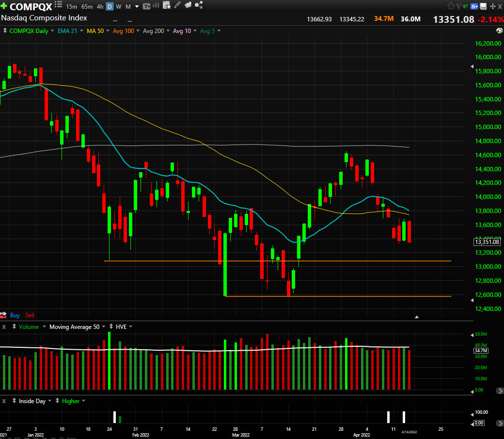
Task: Click the save floppy disk icon
Action: pyautogui.click(x=483, y=6)
